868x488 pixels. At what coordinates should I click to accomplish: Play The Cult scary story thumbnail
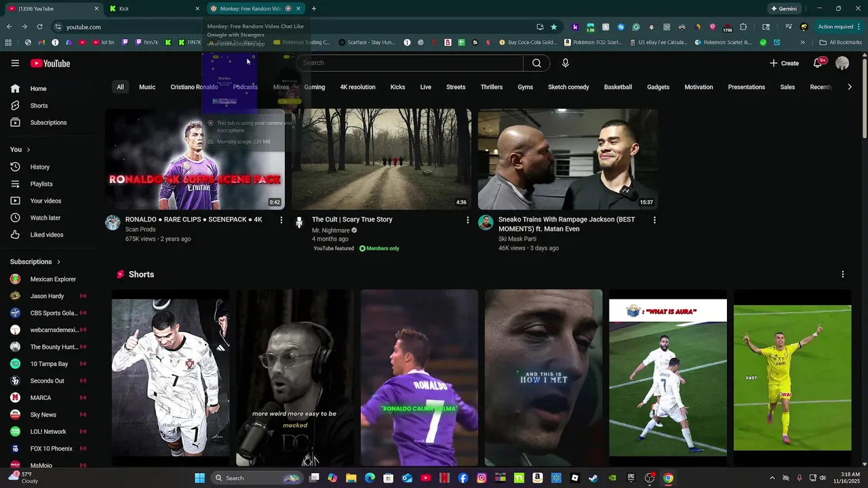click(381, 159)
